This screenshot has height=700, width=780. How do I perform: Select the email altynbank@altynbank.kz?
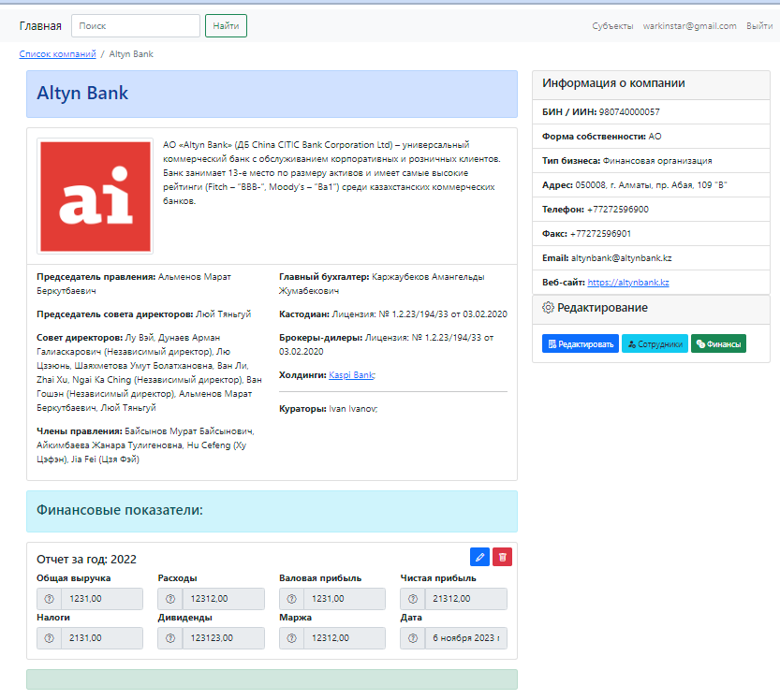click(622, 257)
